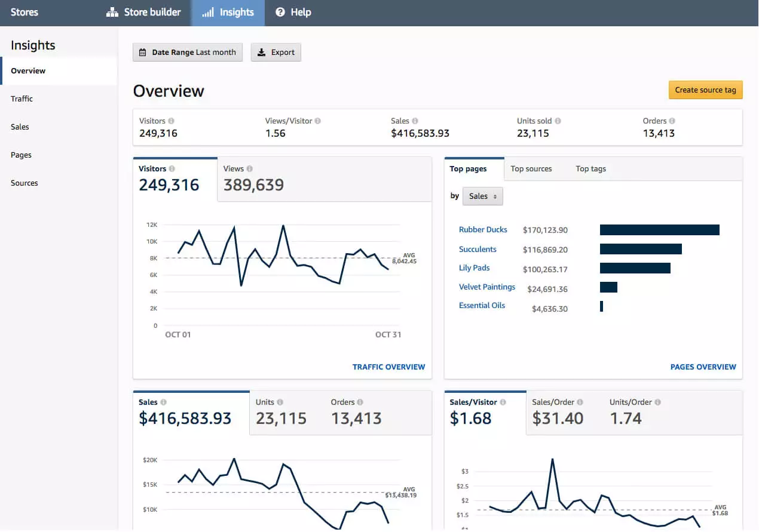Go to the Traffic section in sidebar
This screenshot has height=532, width=759.
22,99
